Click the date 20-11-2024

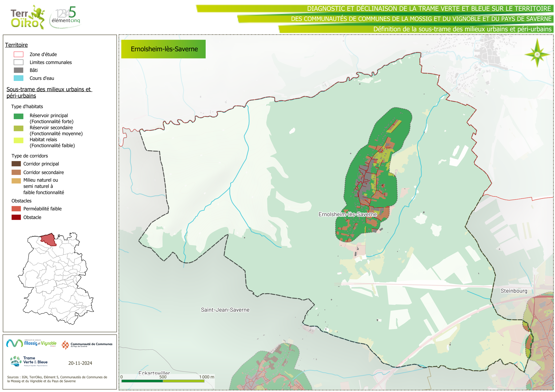80,363
